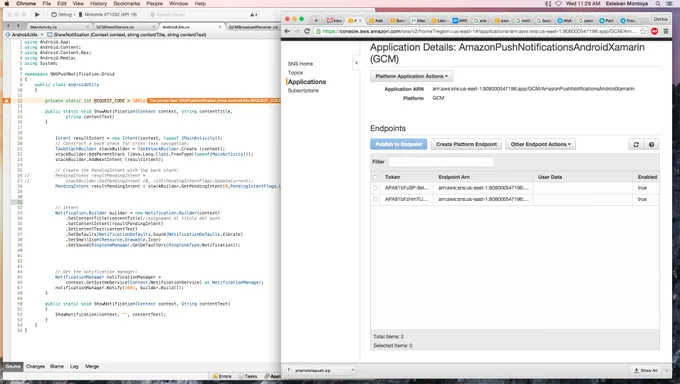
Task: Collapse the SNS sidebar panel arrow
Action: [x=356, y=63]
